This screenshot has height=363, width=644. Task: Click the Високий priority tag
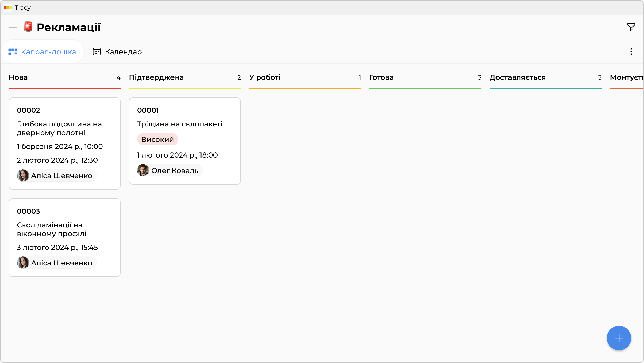click(157, 139)
